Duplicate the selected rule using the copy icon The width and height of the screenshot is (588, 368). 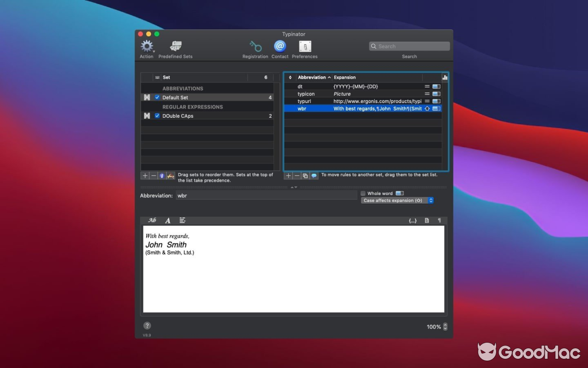point(304,175)
